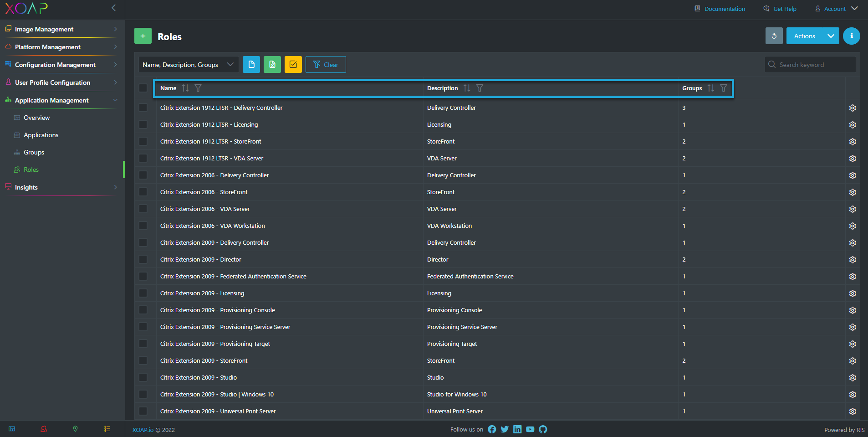Screen dimensions: 868x437
Task: Go to Overview in sidebar
Action: 36,118
